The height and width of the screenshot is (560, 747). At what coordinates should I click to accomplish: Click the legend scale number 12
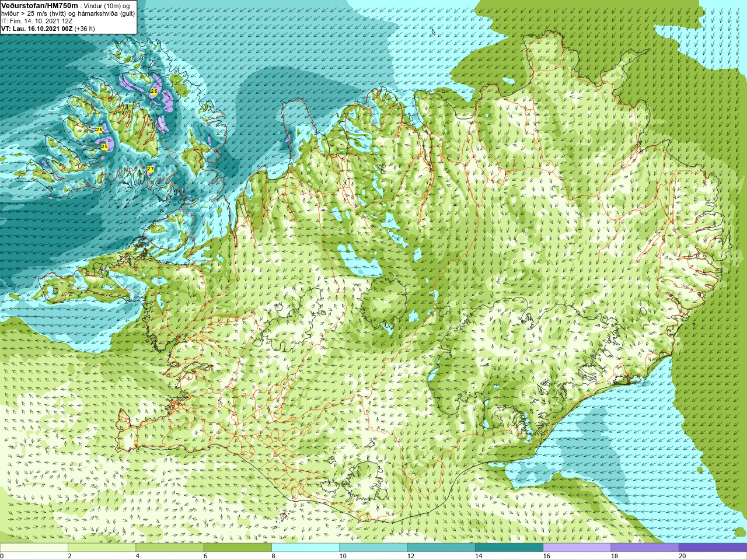411,556
